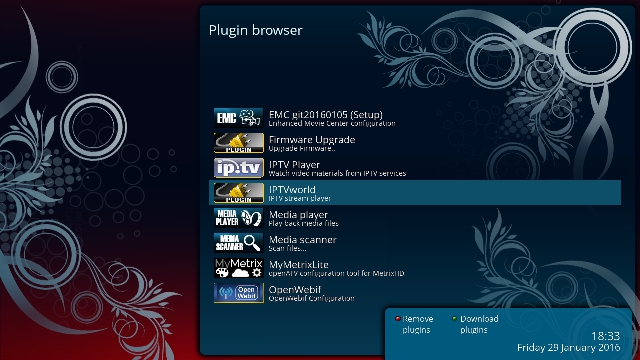
Task: Click the Firmware Upgrade plugin icon
Action: pyautogui.click(x=238, y=143)
